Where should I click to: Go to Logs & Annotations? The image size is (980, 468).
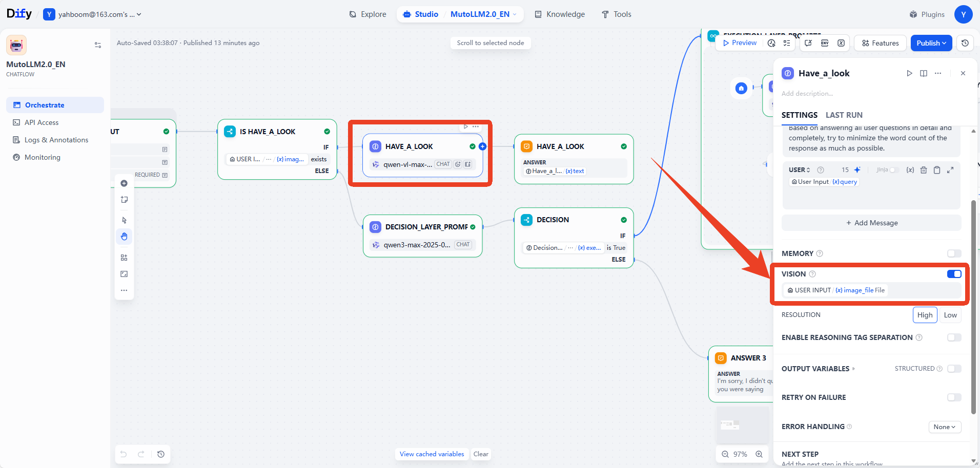pyautogui.click(x=55, y=140)
